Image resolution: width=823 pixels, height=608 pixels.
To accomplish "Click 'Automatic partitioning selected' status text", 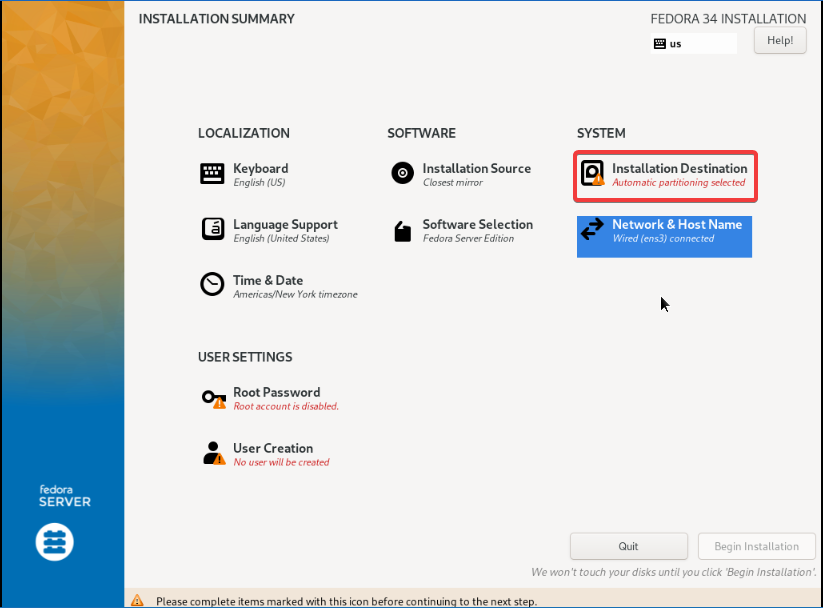I will [678, 183].
